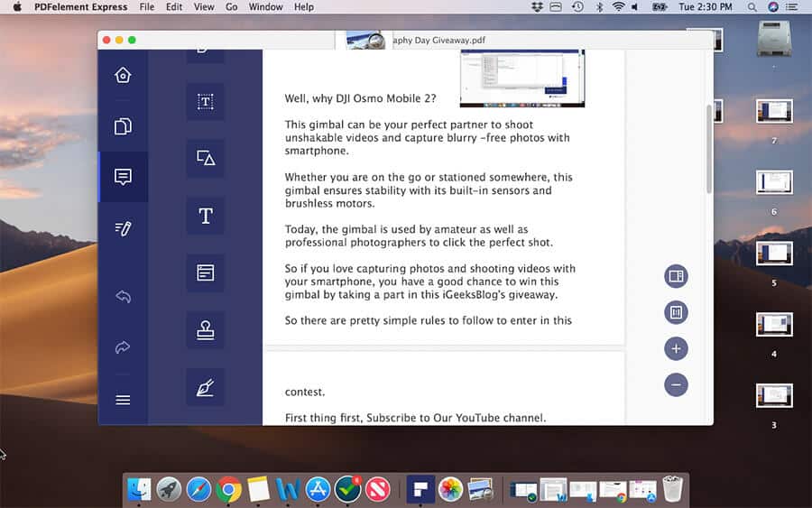Open the Pages panel in the sidebar
Screen dimensions: 812x508
click(123, 126)
